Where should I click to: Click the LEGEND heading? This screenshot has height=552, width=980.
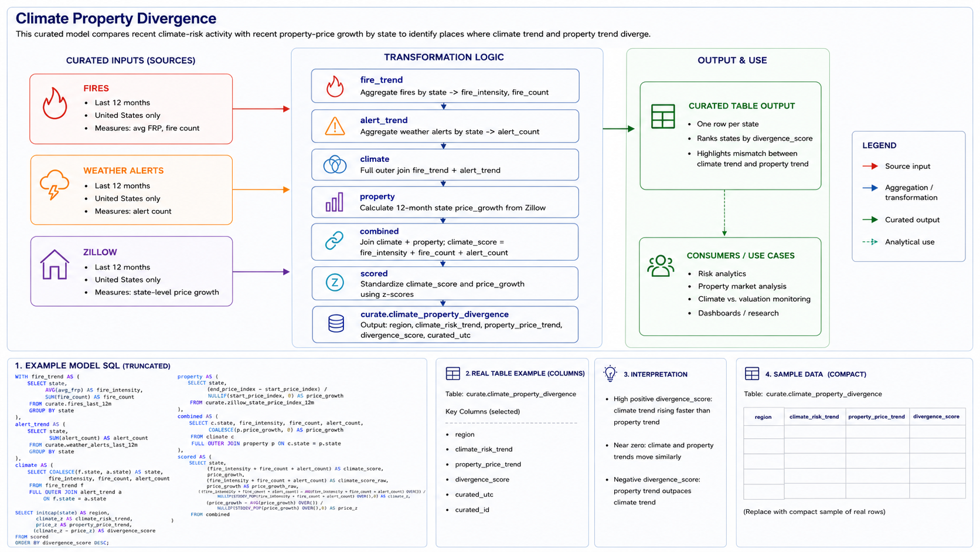point(879,145)
